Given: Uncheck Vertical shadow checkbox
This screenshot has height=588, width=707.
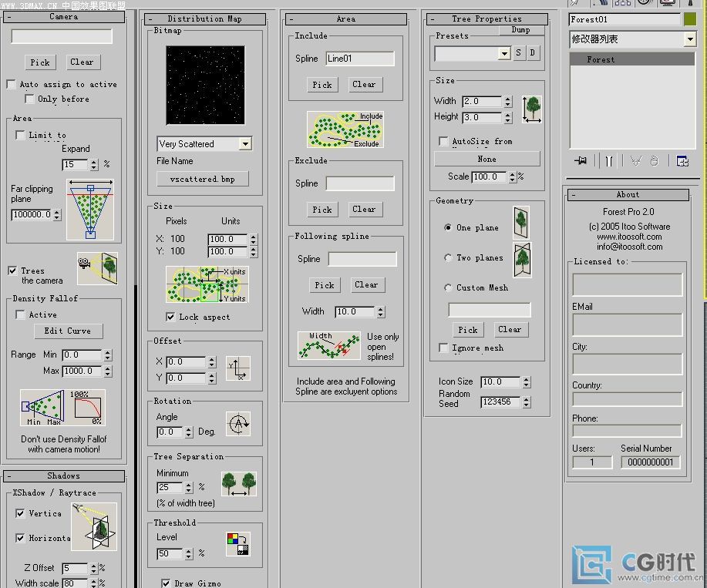Looking at the screenshot, I should [20, 513].
